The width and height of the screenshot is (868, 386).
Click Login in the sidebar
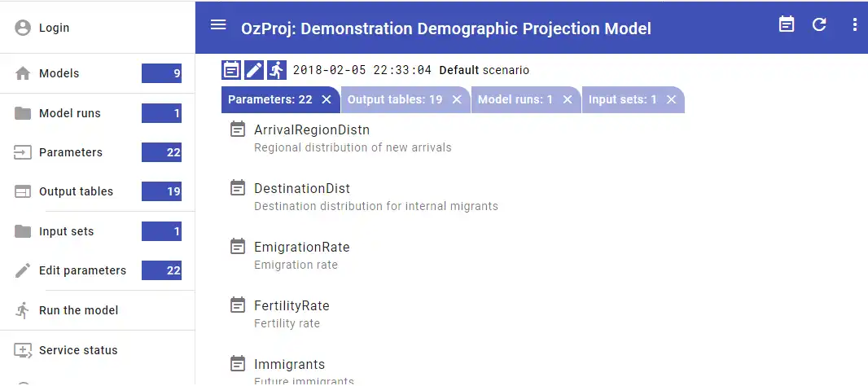(54, 28)
